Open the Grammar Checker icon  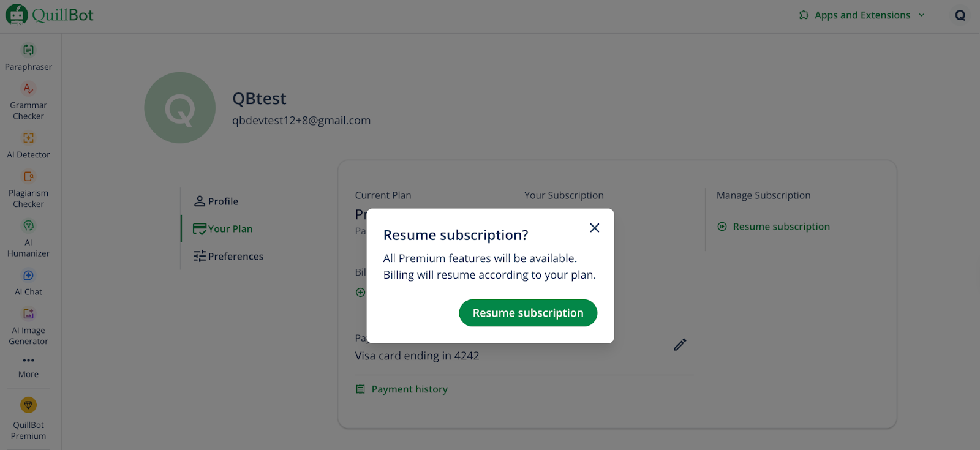(28, 89)
